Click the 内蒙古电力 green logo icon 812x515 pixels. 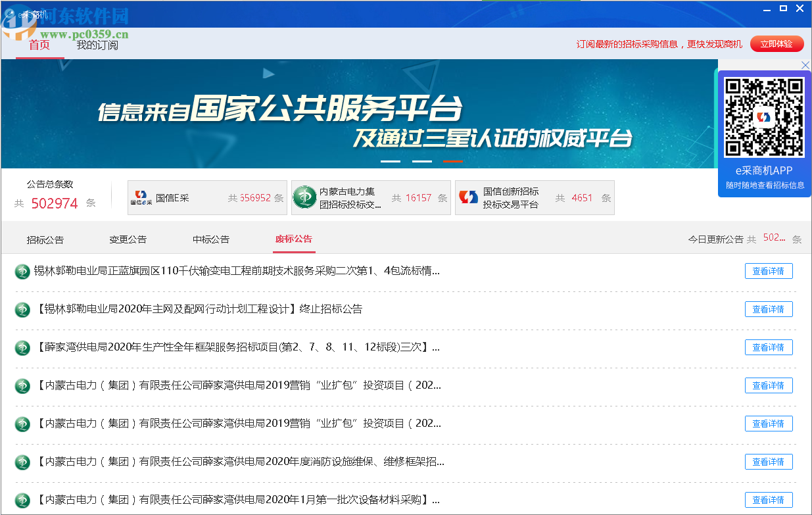tap(304, 197)
